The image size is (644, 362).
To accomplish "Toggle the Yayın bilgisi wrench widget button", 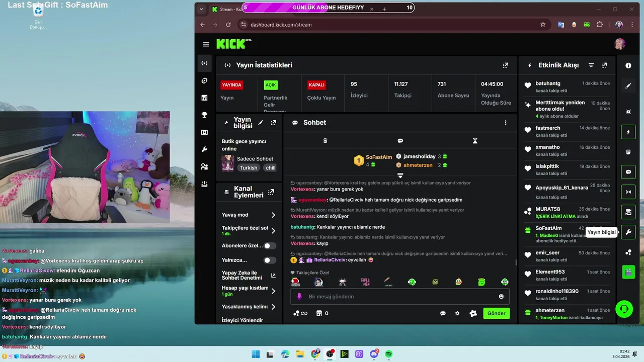I will (628, 232).
